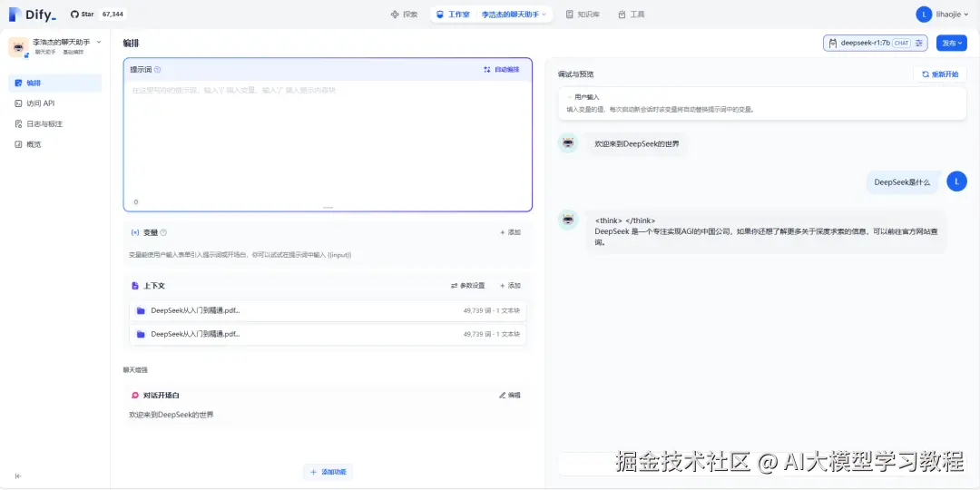Click 重新开始 to restart chat
Image resolution: width=980 pixels, height=490 pixels.
click(940, 73)
